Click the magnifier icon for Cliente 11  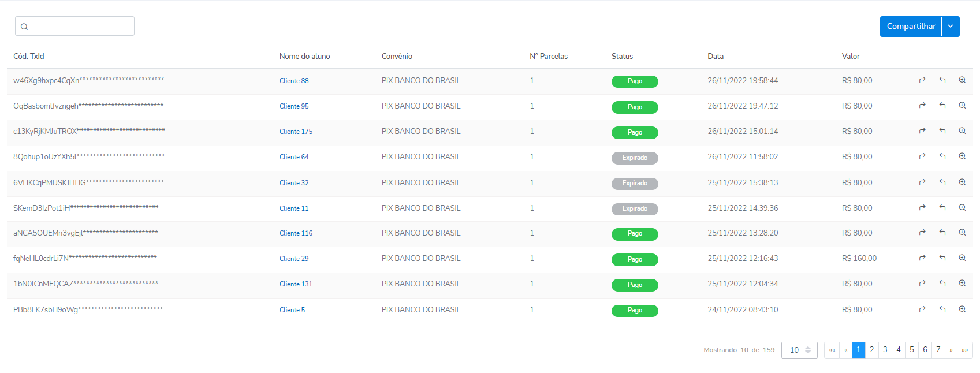point(962,208)
